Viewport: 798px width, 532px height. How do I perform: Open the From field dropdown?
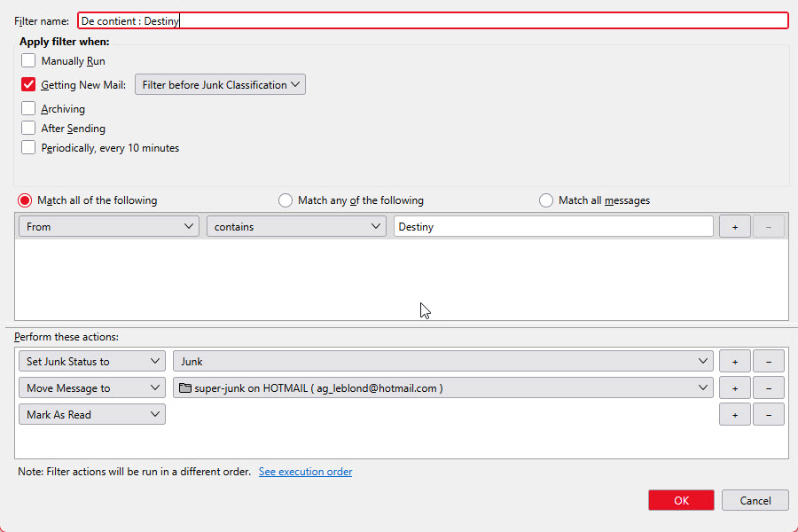108,227
